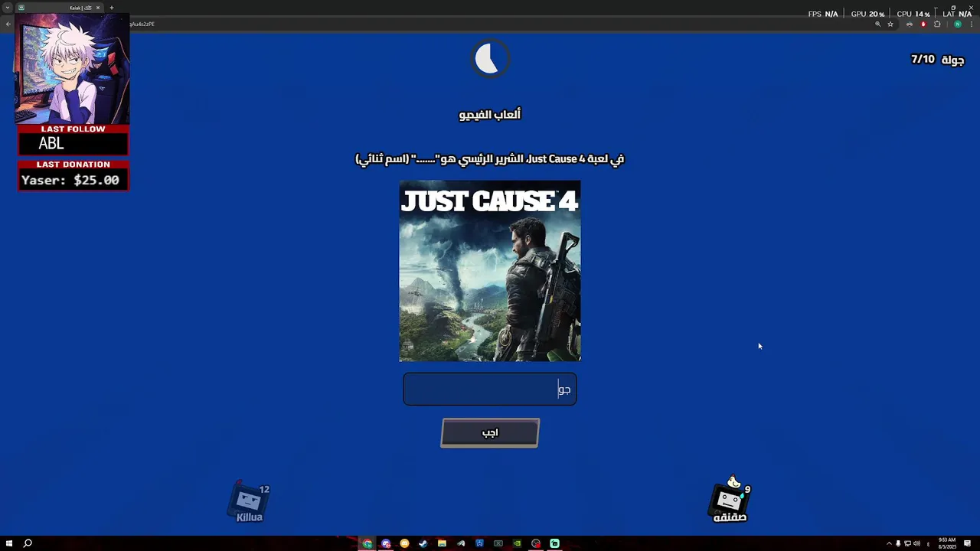Click the Just Cause 4 cover image

[490, 271]
